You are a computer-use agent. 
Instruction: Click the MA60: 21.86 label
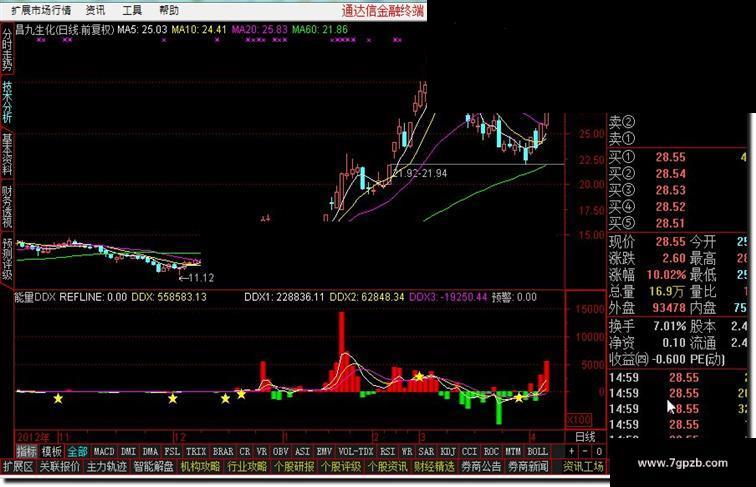pyautogui.click(x=320, y=29)
